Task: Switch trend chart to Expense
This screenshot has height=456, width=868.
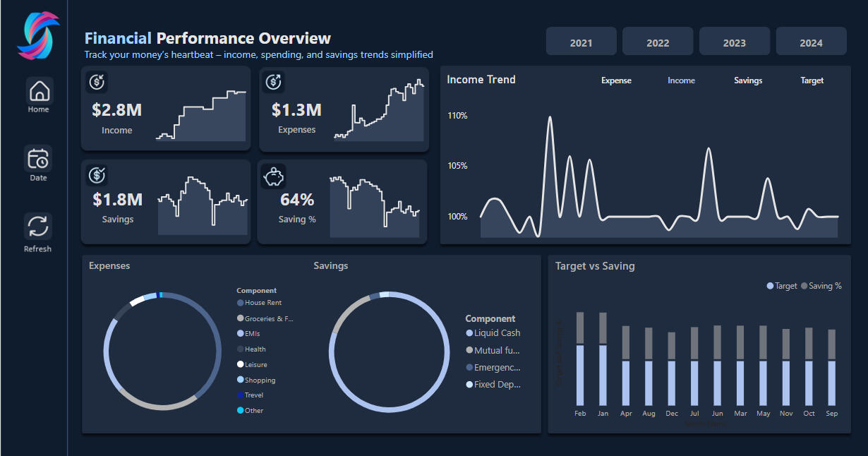Action: [x=616, y=80]
